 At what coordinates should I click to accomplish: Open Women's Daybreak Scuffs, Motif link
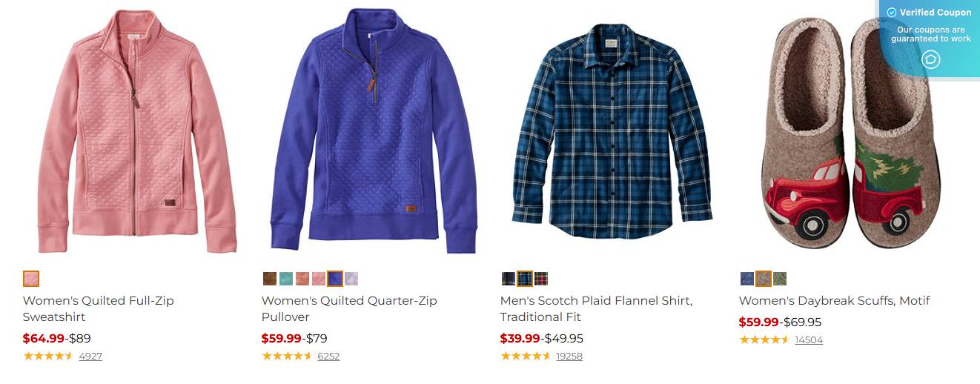[835, 300]
